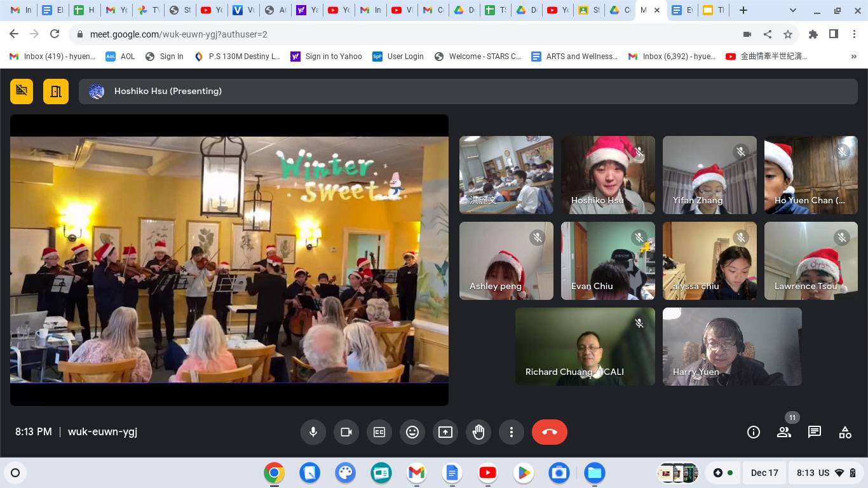Screen dimensions: 868x488
Task: Open AOL bookmark
Action: pos(121,57)
